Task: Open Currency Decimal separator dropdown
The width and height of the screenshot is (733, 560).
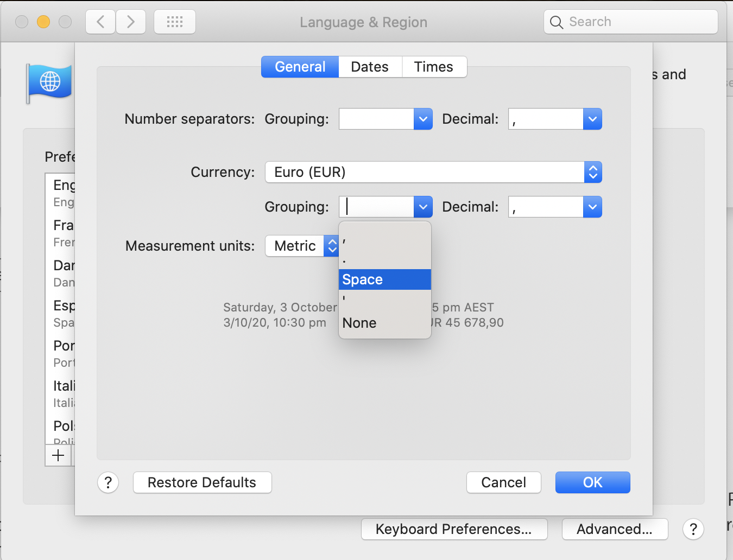Action: (x=592, y=207)
